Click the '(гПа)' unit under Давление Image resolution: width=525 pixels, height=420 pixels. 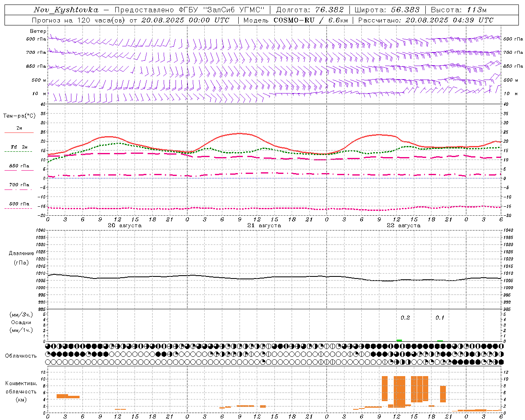[x=21, y=262]
